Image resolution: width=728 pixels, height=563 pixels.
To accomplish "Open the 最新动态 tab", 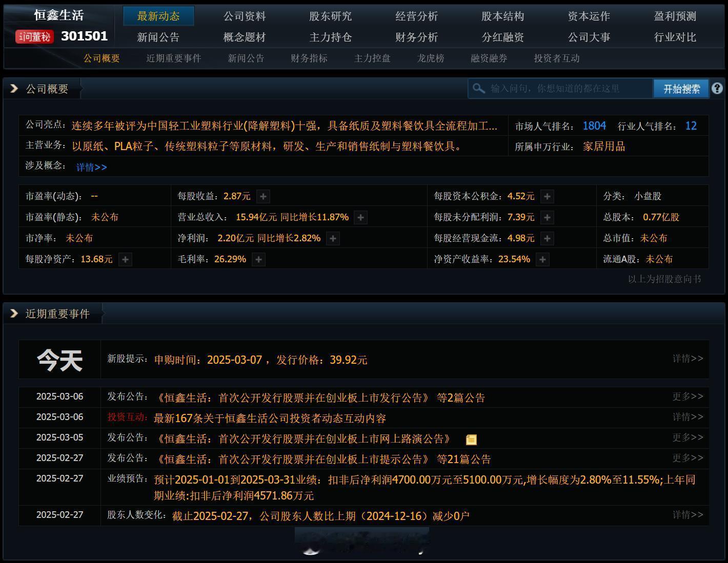I will (158, 16).
